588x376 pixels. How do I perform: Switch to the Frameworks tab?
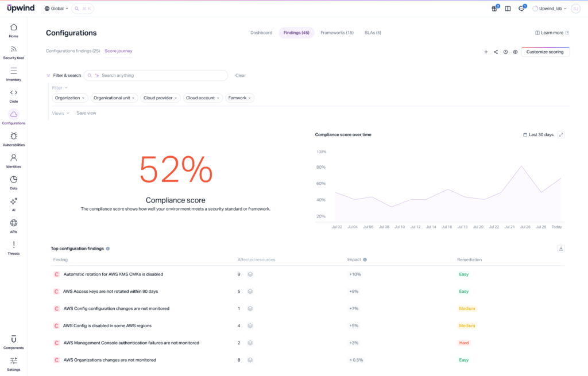(x=337, y=33)
